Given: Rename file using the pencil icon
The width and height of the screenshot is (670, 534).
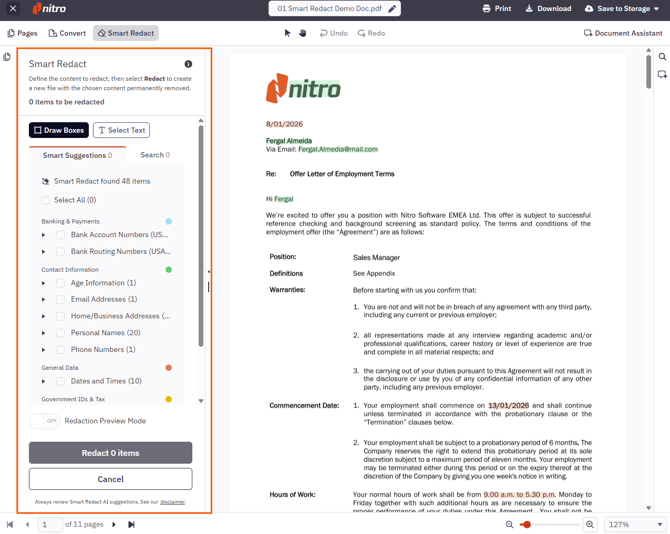Looking at the screenshot, I should 392,9.
